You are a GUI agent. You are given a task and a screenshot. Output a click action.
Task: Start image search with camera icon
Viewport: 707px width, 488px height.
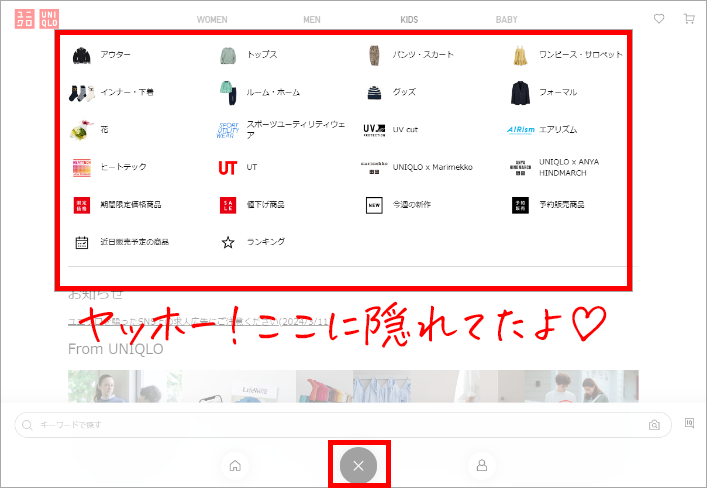click(654, 425)
